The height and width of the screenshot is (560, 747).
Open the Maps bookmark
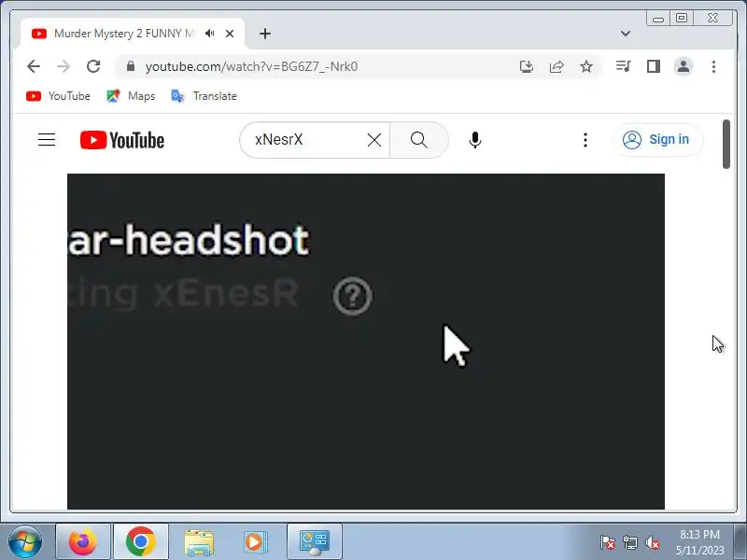coord(131,96)
